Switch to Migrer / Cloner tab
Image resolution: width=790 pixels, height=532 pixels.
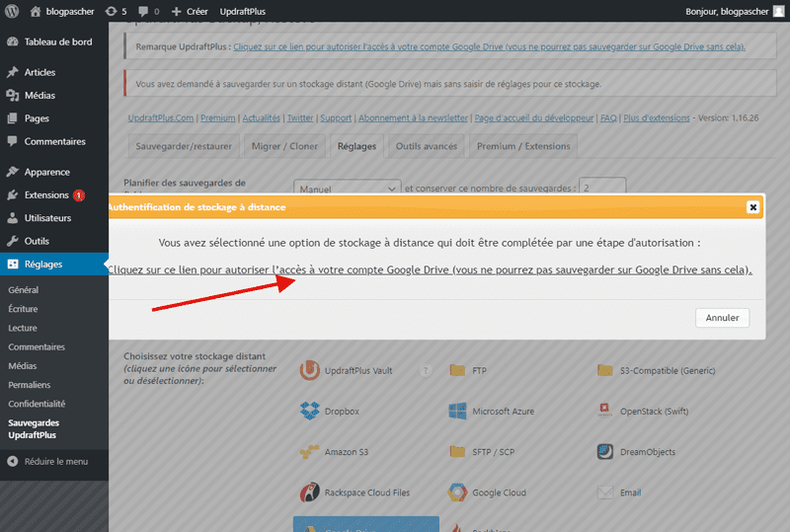pyautogui.click(x=284, y=146)
